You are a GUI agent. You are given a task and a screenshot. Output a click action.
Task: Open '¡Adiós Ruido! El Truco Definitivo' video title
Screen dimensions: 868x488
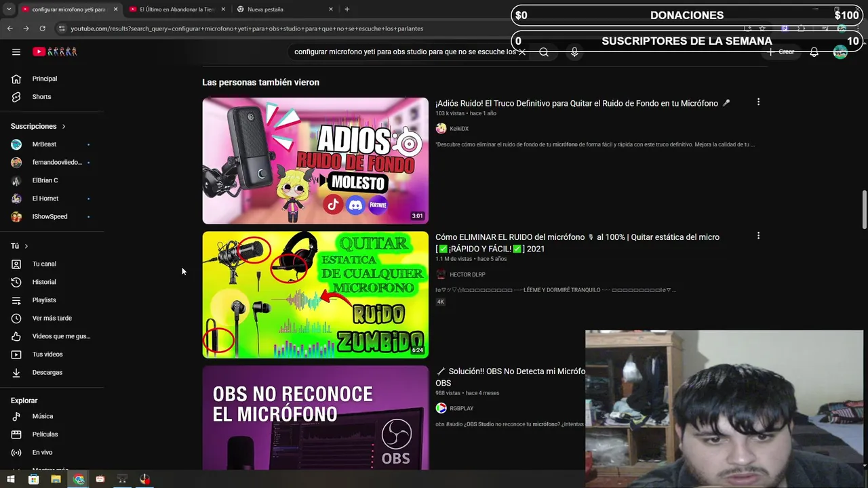pyautogui.click(x=583, y=104)
